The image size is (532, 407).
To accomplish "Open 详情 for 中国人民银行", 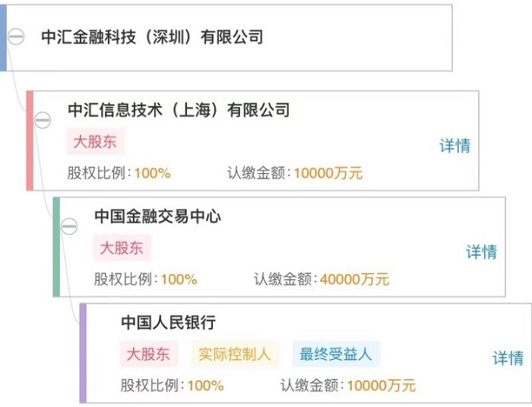I will tap(508, 358).
